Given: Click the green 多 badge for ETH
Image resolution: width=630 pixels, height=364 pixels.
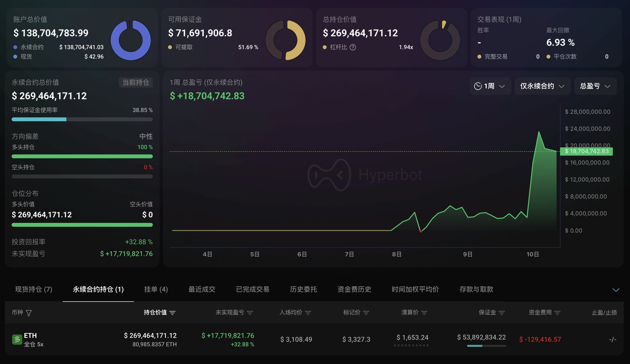Looking at the screenshot, I should coord(17,339).
